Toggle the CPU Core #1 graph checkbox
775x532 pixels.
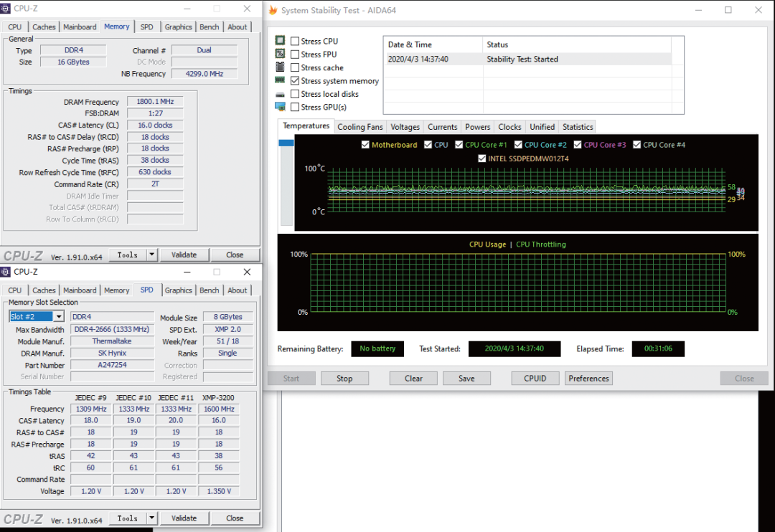[459, 145]
